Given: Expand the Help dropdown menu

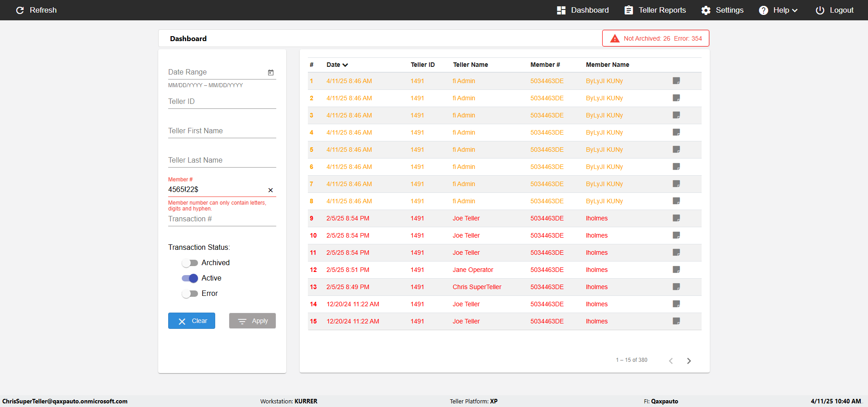Looking at the screenshot, I should pos(778,10).
